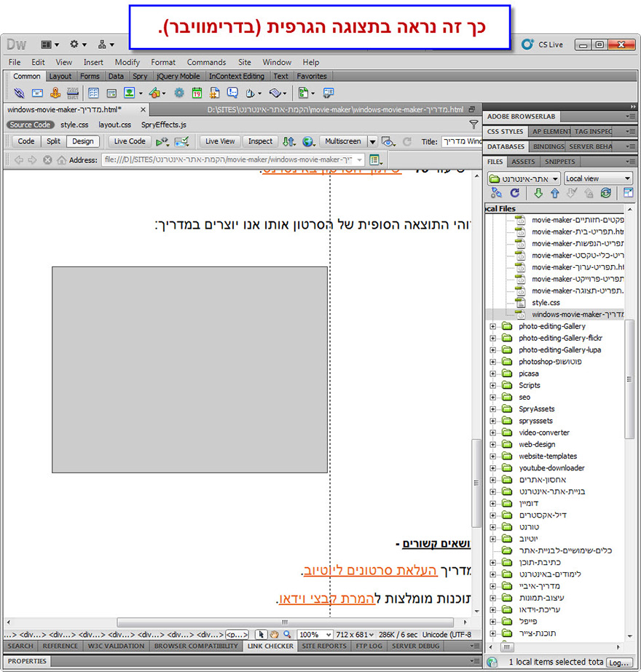The height and width of the screenshot is (672, 641).
Task: Open the Commands menu
Action: point(206,62)
